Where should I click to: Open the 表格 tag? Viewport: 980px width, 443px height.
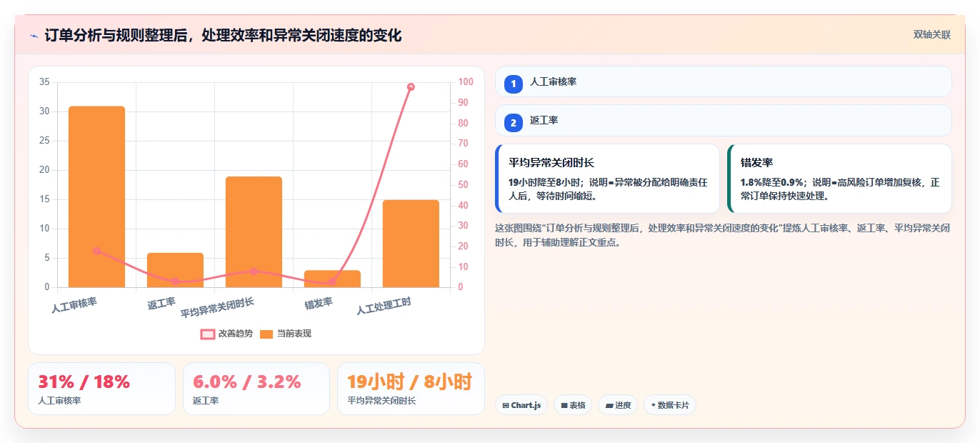tap(573, 405)
